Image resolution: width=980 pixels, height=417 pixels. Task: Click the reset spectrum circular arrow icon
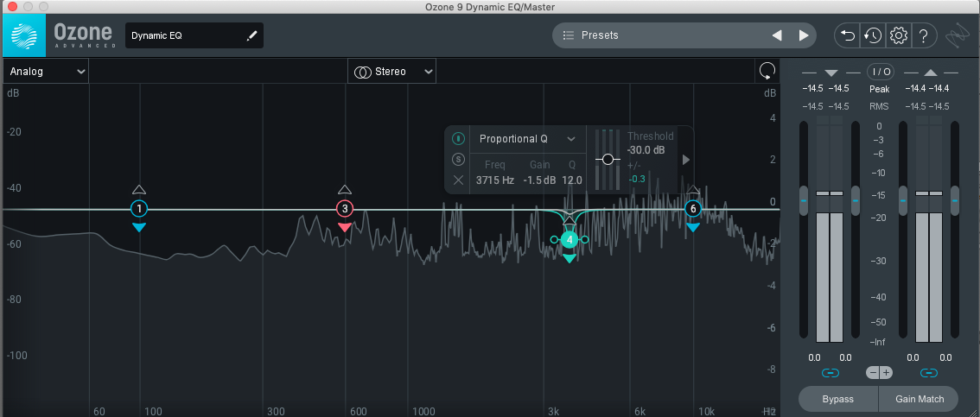pos(767,71)
